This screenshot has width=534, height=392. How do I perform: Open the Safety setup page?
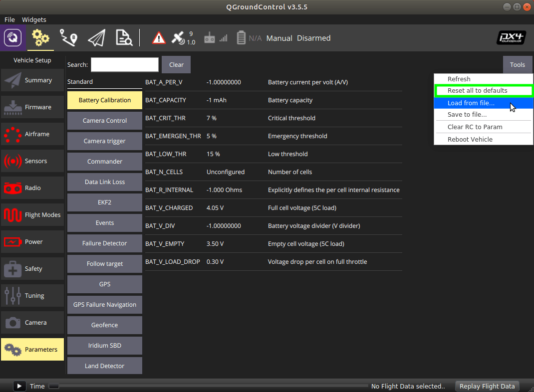[32, 269]
